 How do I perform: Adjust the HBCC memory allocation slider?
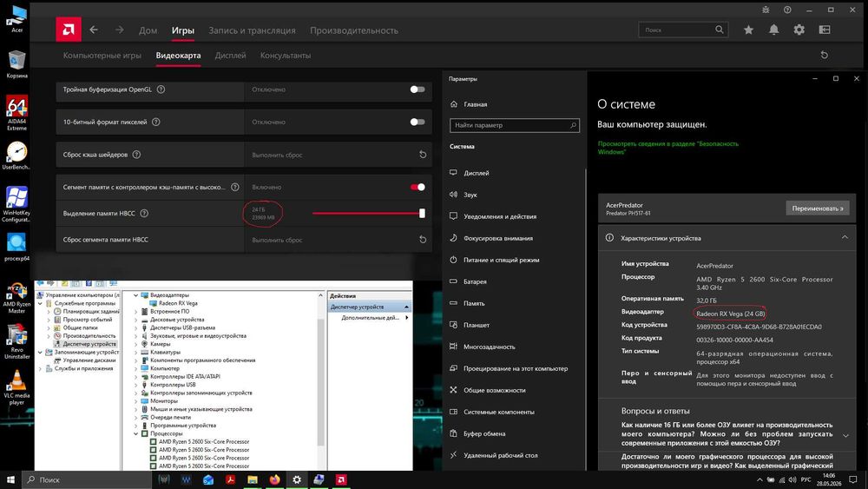pos(423,213)
